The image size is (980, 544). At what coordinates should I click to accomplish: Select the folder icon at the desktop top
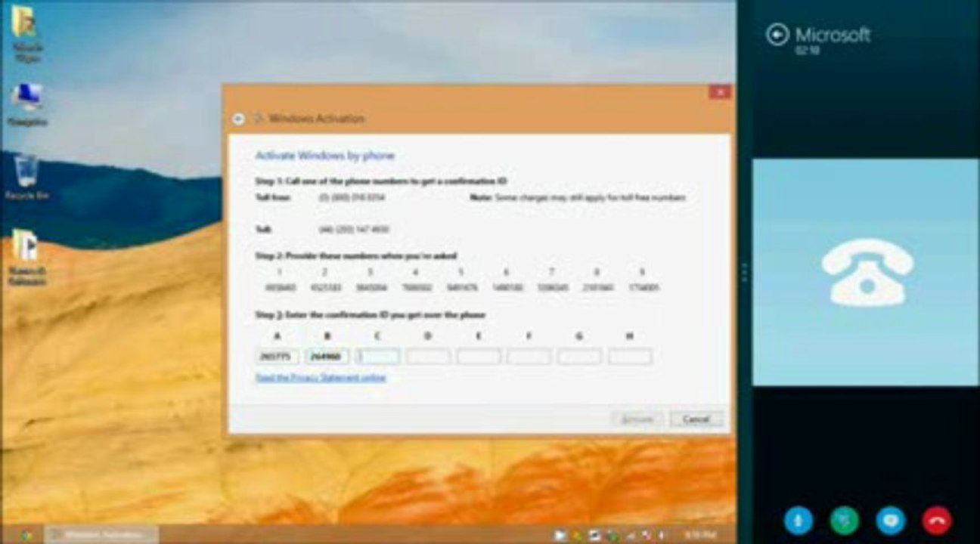tap(26, 23)
